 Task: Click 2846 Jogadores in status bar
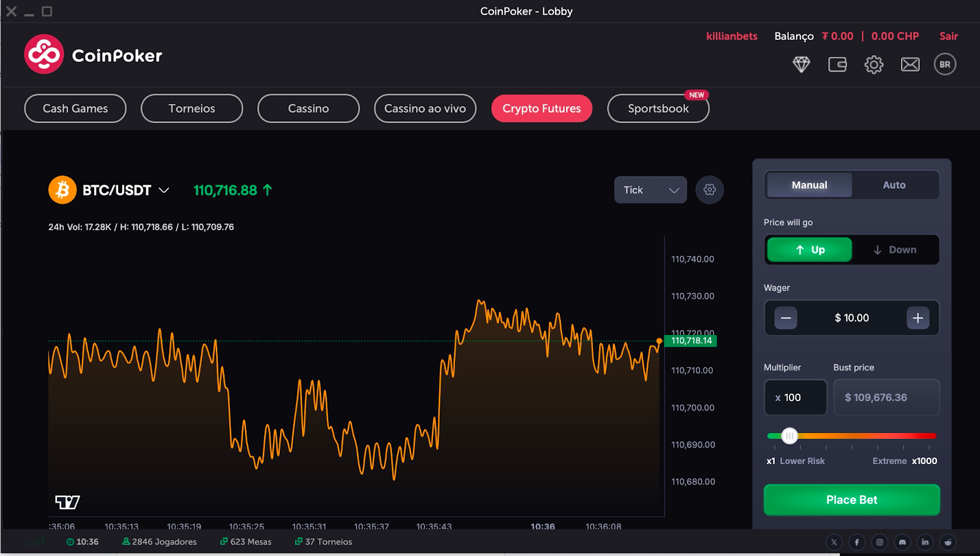(164, 542)
